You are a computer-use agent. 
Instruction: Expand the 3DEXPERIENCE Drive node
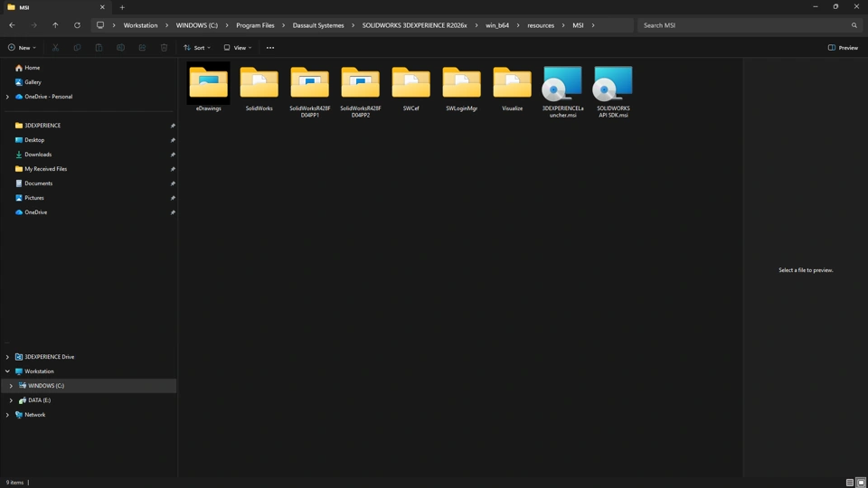coord(7,357)
